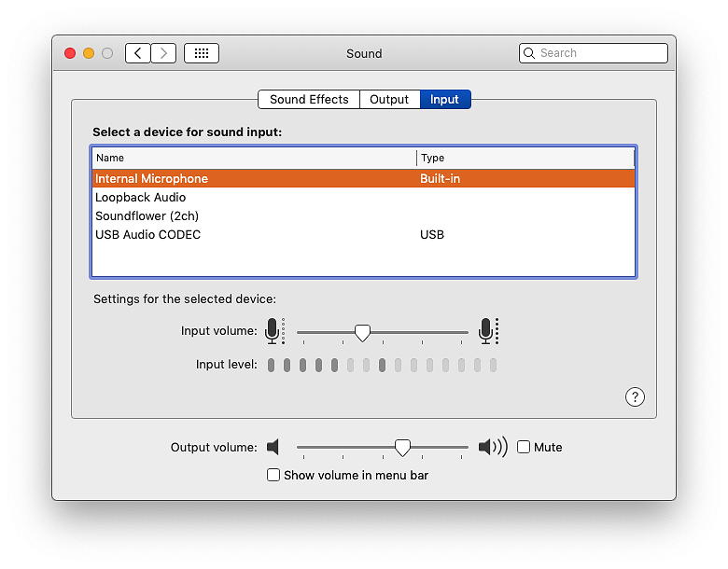Click the Search field
The width and height of the screenshot is (728, 569).
(x=594, y=53)
